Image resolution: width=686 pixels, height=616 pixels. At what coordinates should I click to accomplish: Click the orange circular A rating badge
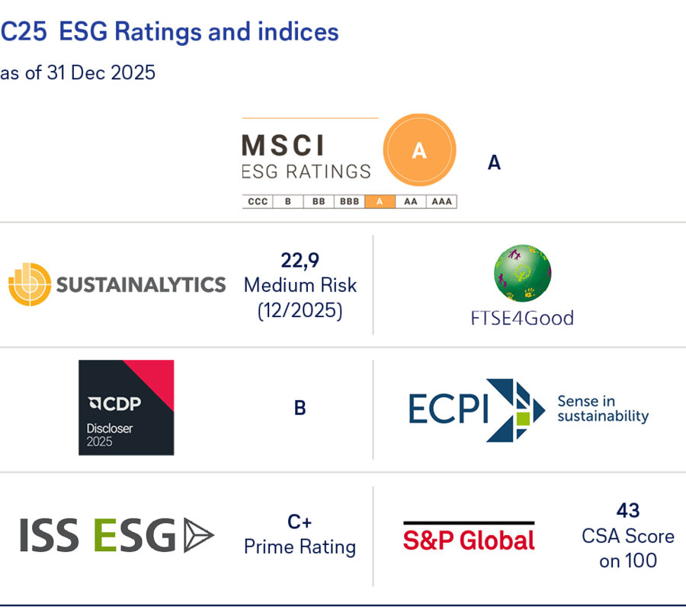tap(418, 151)
